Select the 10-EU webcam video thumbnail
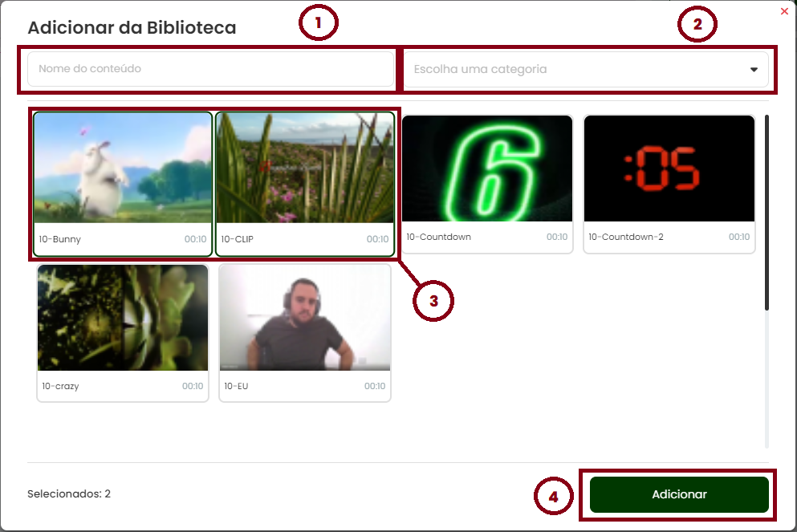The width and height of the screenshot is (797, 532). click(x=305, y=318)
